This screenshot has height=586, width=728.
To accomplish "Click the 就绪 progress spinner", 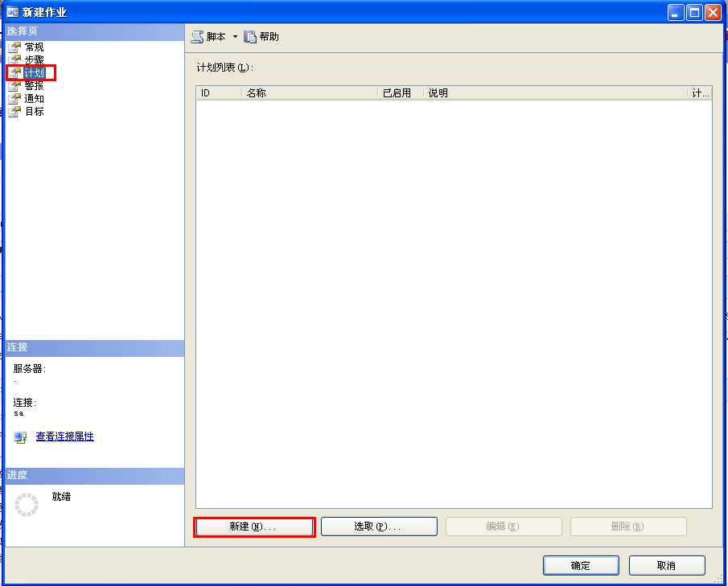I will [27, 505].
